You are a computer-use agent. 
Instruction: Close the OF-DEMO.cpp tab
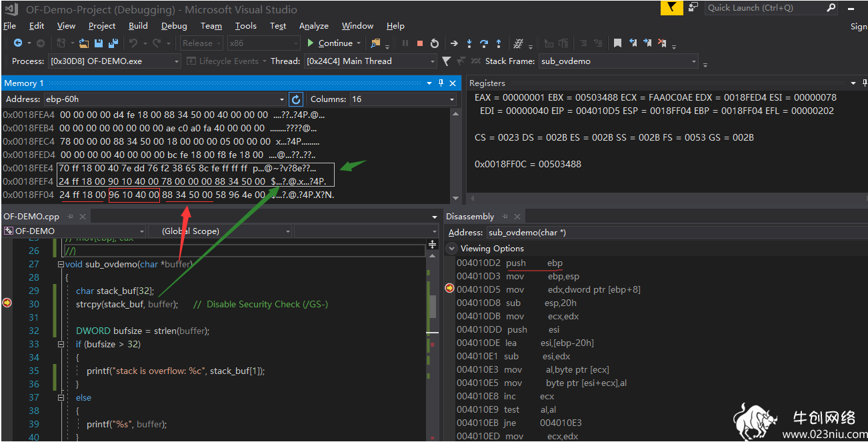click(83, 217)
